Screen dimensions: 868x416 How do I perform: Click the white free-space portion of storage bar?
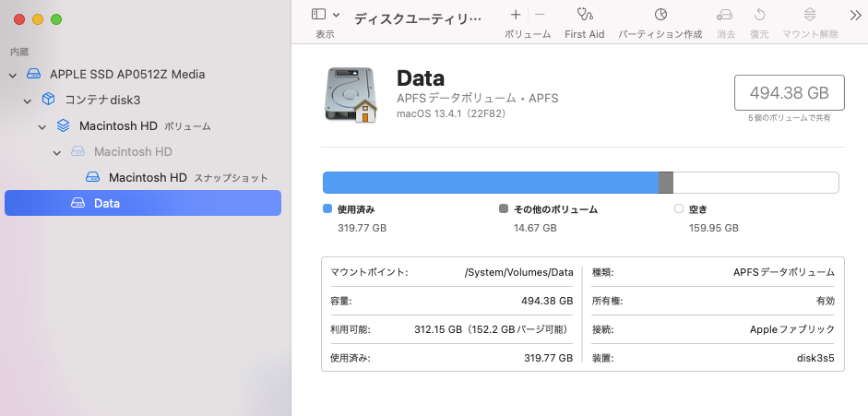755,183
